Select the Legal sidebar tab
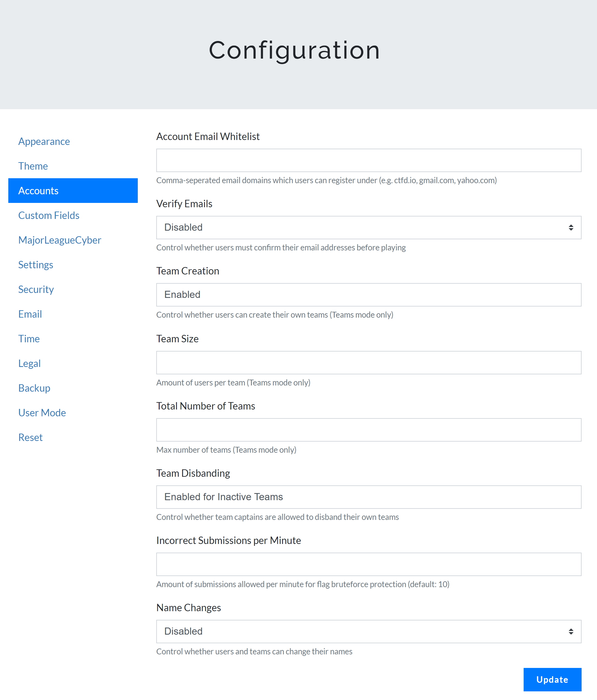 click(29, 363)
